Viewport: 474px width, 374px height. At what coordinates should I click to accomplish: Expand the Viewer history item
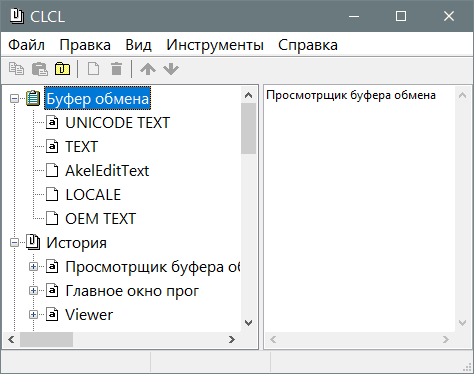pos(33,315)
